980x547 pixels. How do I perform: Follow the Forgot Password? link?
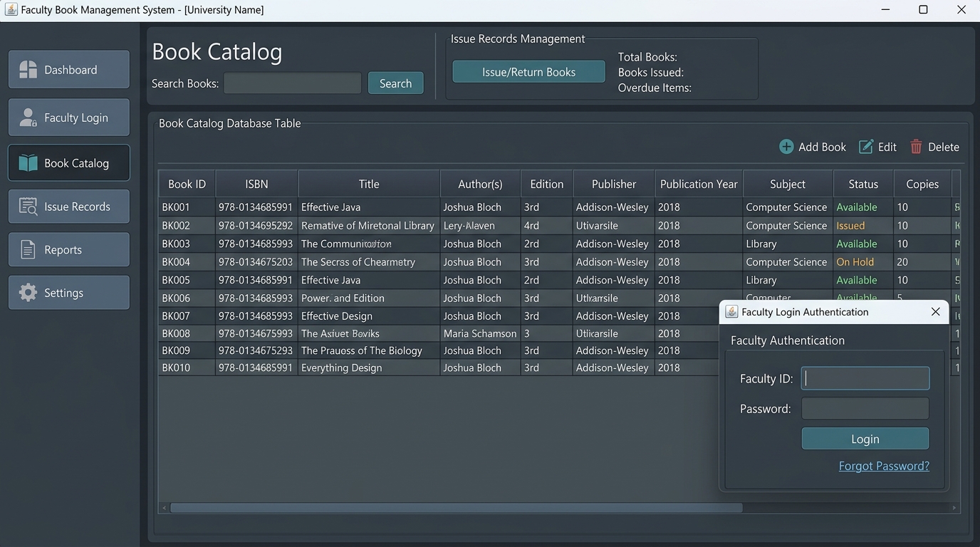(884, 466)
